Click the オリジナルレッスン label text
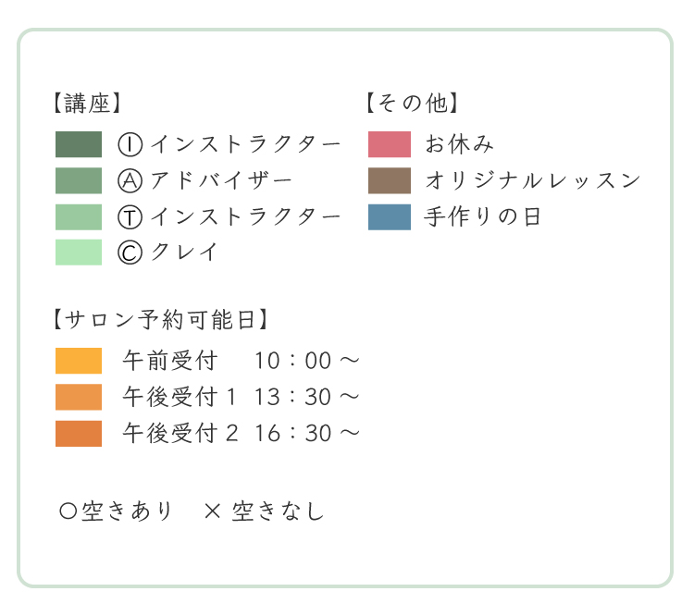This screenshot has height=616, width=694. (533, 180)
